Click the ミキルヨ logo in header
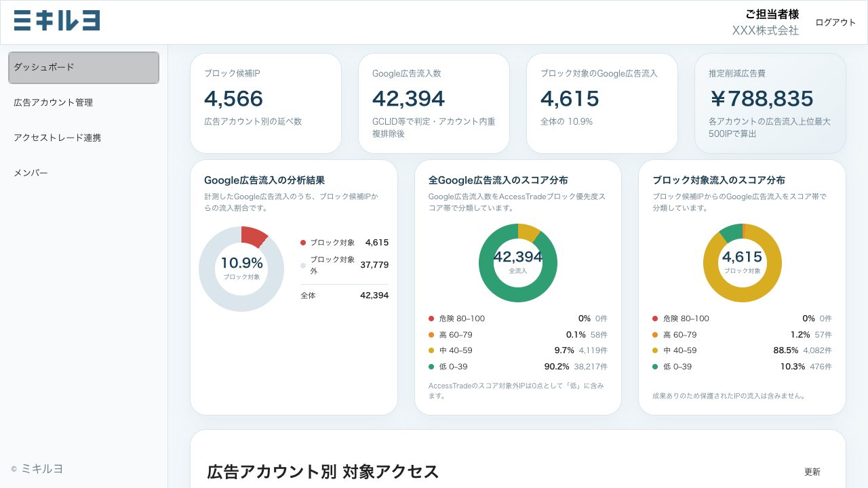The image size is (868, 488). click(x=57, y=20)
